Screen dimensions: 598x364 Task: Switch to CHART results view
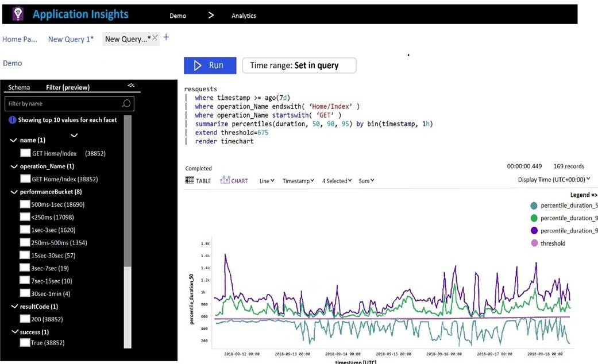(x=234, y=181)
